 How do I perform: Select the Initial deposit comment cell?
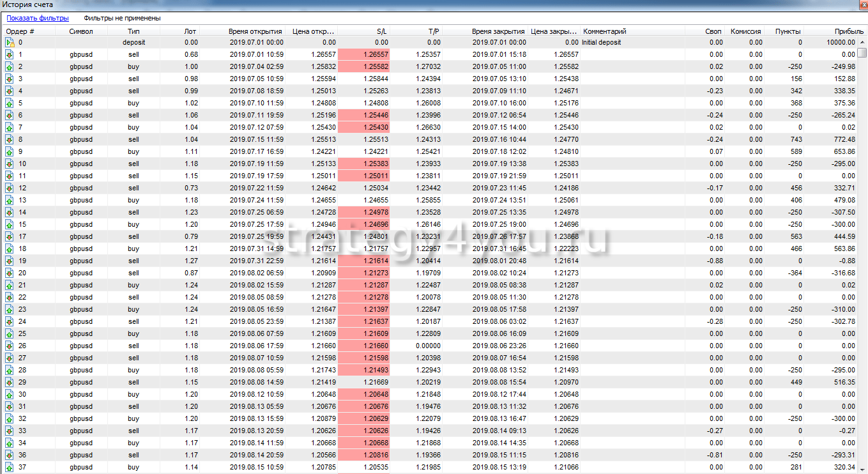point(602,43)
